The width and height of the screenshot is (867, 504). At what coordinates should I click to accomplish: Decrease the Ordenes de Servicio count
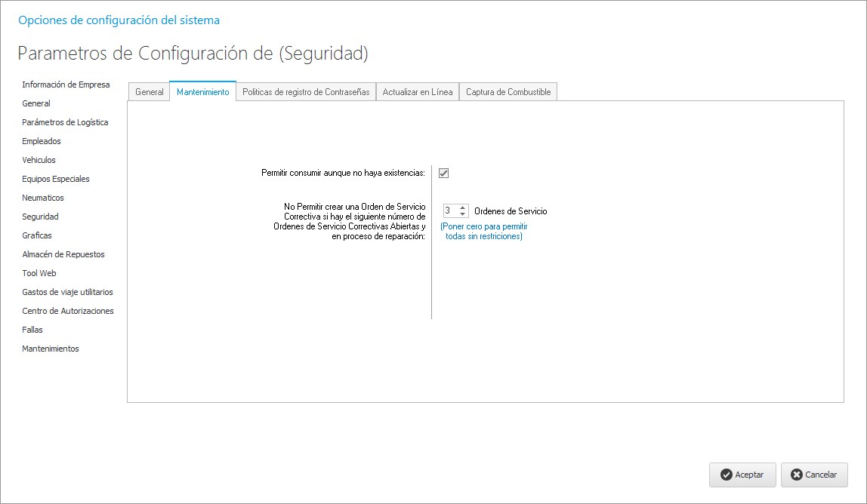463,215
